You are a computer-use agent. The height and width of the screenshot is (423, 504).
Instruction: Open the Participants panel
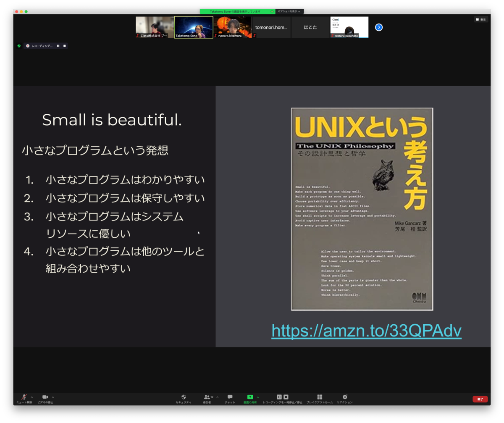point(207,398)
